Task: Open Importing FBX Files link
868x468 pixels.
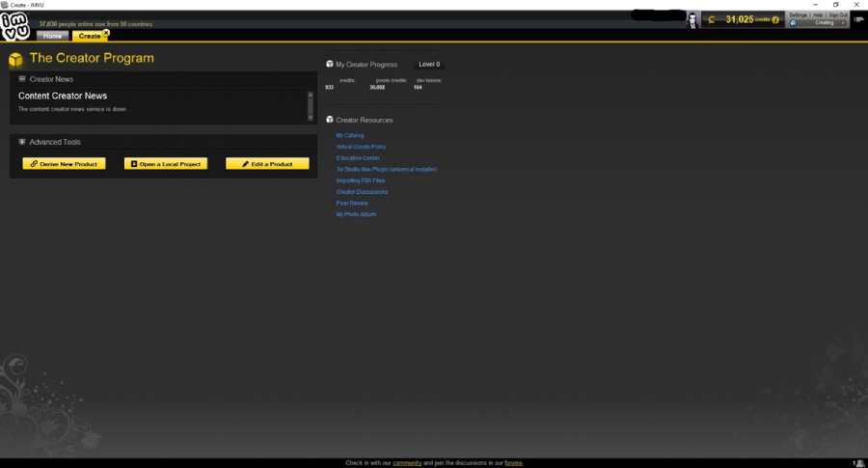Action: tap(361, 180)
